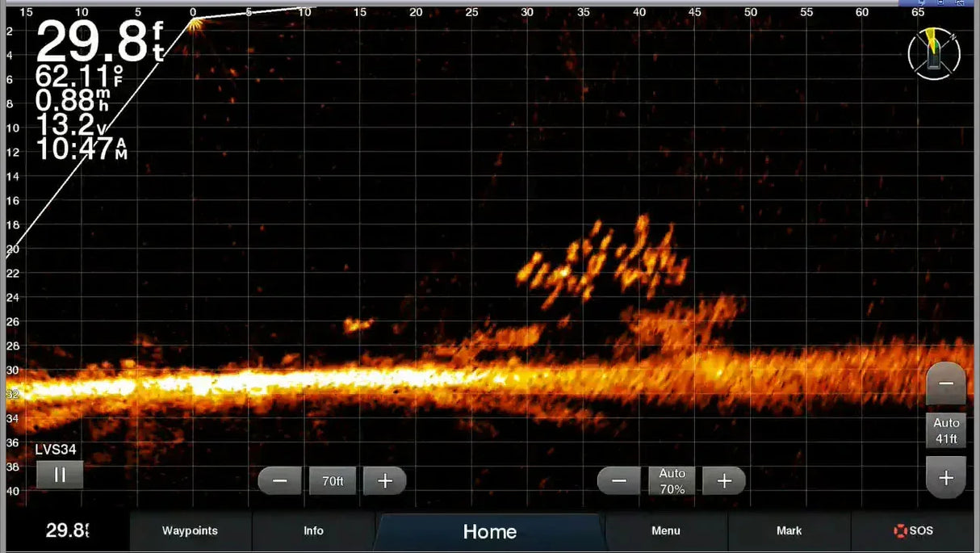Viewport: 980px width, 553px height.
Task: Increase the sonar range with the plus button
Action: click(x=385, y=480)
